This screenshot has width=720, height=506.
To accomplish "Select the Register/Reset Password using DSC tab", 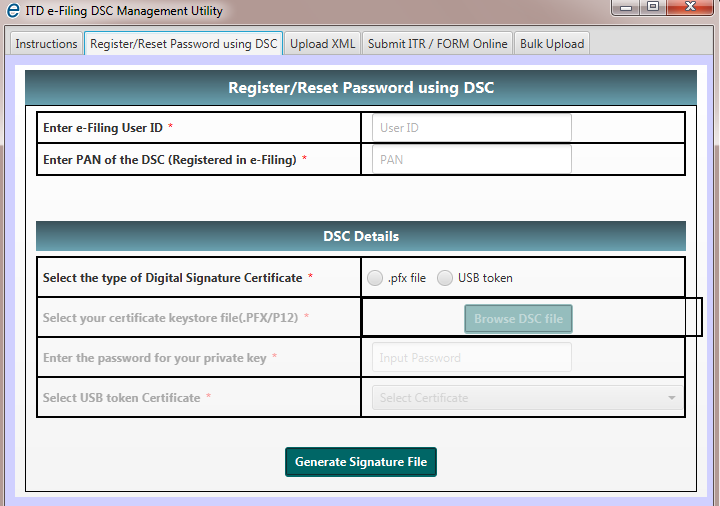I will pyautogui.click(x=183, y=44).
